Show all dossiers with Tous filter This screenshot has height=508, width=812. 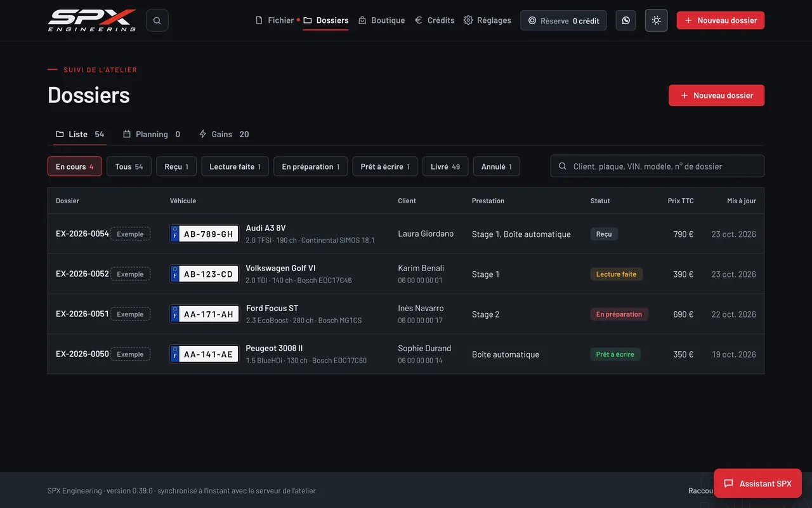pos(129,166)
